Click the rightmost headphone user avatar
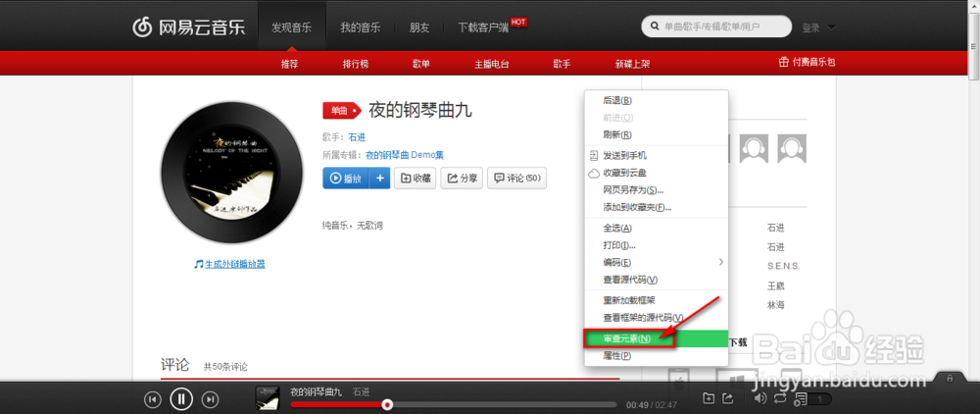980x414 pixels. pyautogui.click(x=792, y=149)
